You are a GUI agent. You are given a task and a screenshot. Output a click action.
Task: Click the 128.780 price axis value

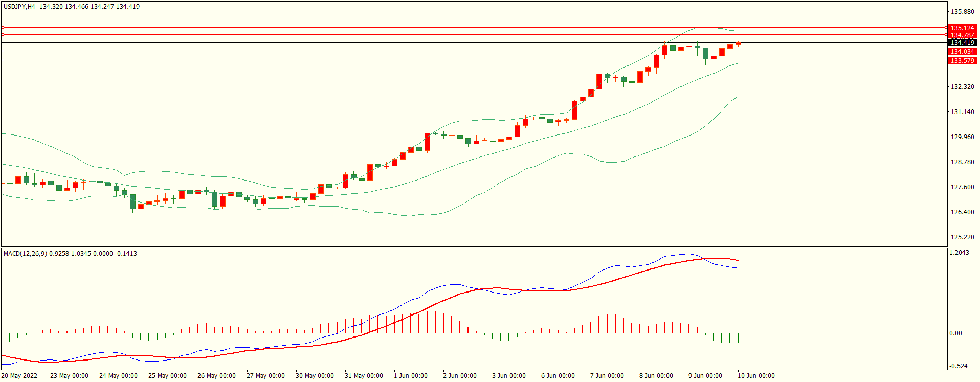(962, 162)
